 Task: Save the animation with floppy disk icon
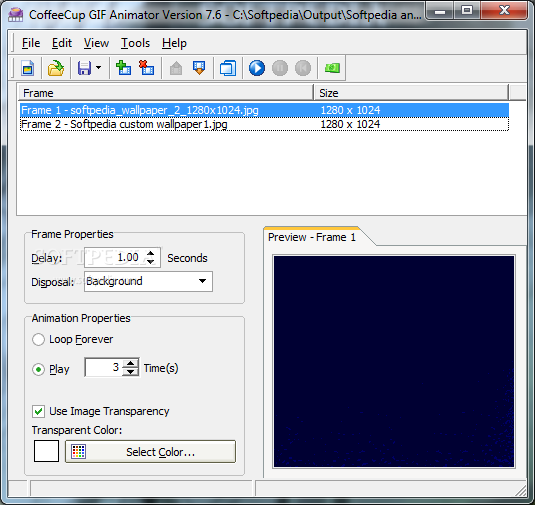point(84,68)
